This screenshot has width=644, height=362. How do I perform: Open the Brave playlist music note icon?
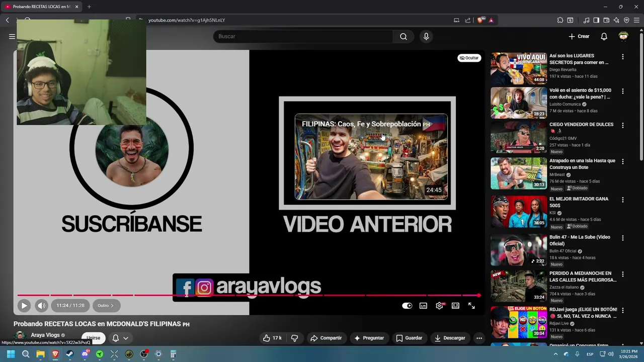(x=586, y=20)
